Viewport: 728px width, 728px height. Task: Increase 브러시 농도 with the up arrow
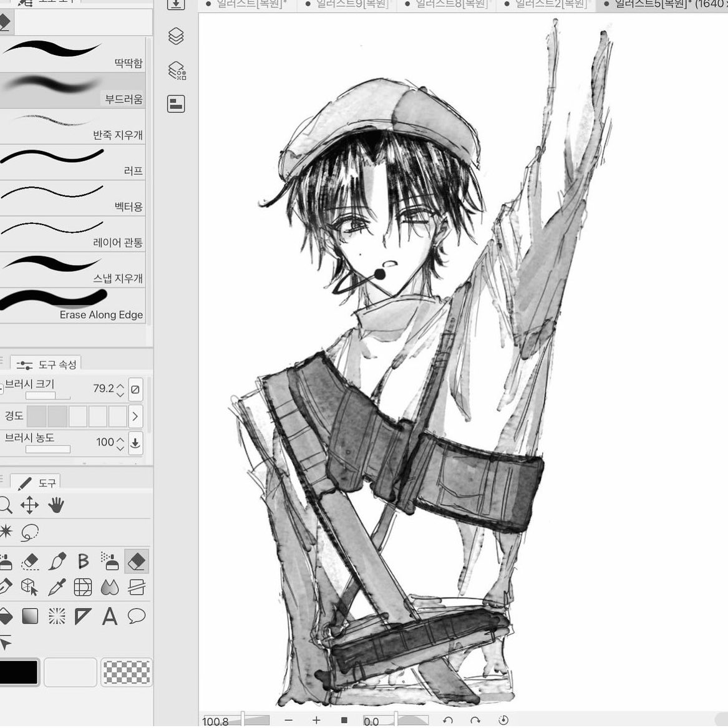[x=120, y=439]
